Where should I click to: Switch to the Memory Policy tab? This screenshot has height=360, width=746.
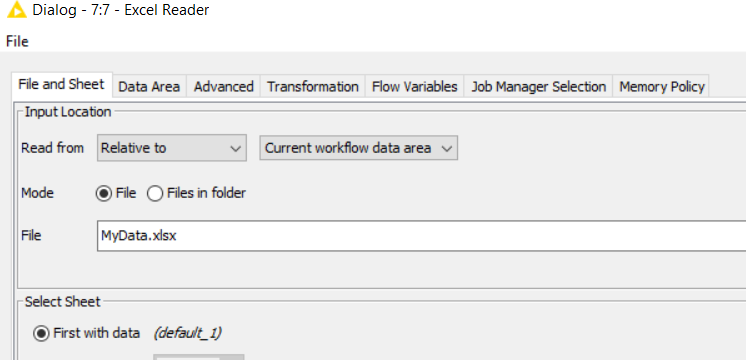[x=661, y=87]
